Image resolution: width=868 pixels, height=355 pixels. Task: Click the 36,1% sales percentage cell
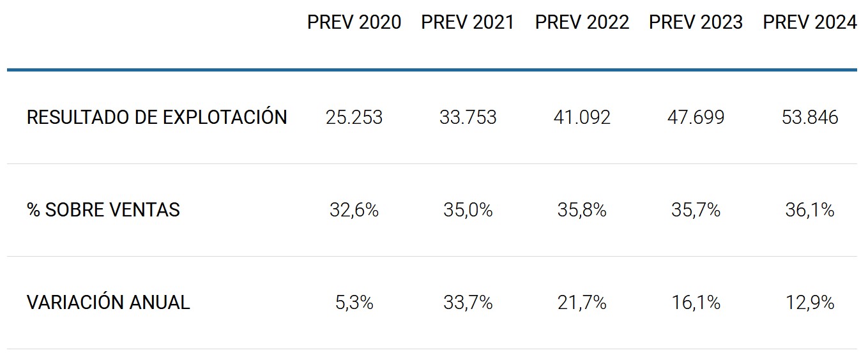[x=809, y=210]
